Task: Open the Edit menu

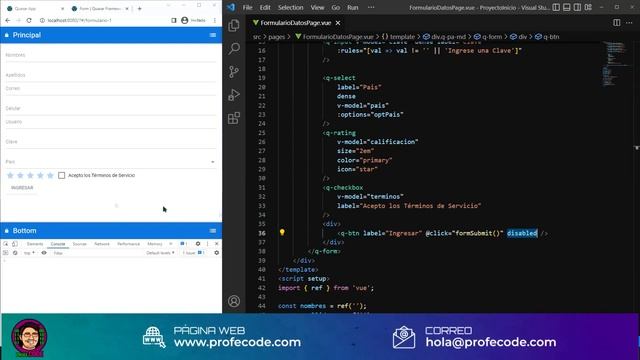Action: point(265,7)
